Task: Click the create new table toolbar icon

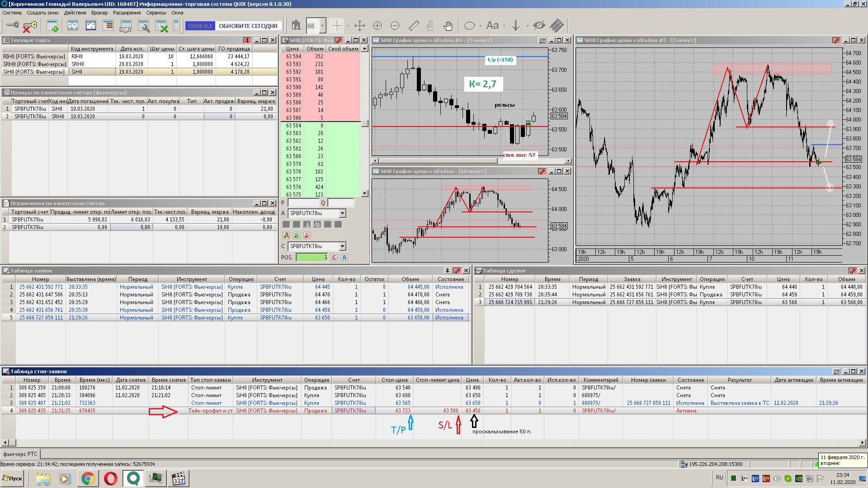Action: [x=52, y=26]
